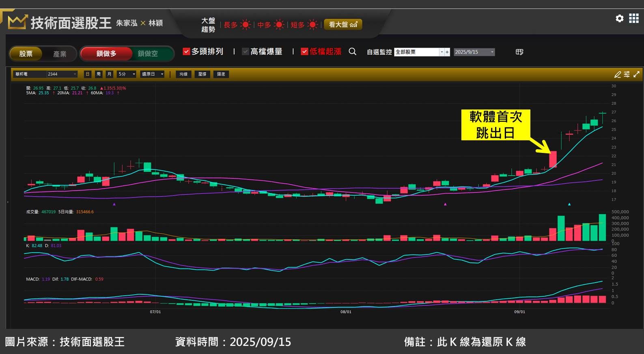
Task: Click the magnifier search icon
Action: (352, 51)
